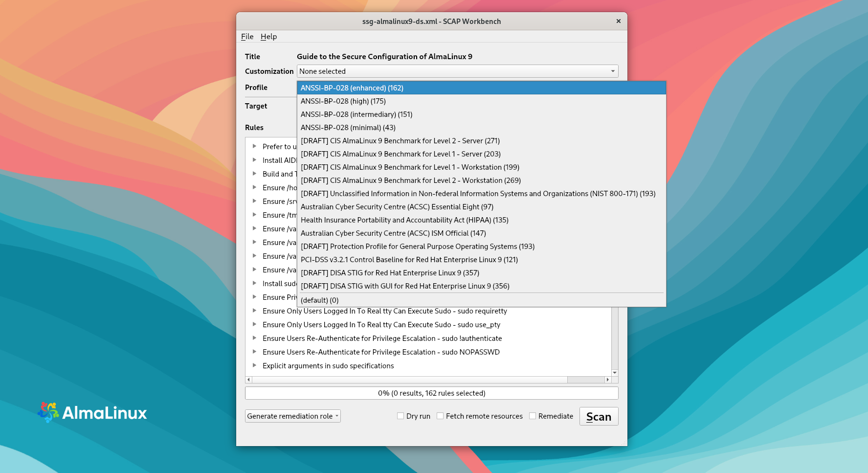Image resolution: width=868 pixels, height=473 pixels.
Task: Choose PCI-DSS v3.2.1 Control Baseline profile
Action: coord(409,260)
